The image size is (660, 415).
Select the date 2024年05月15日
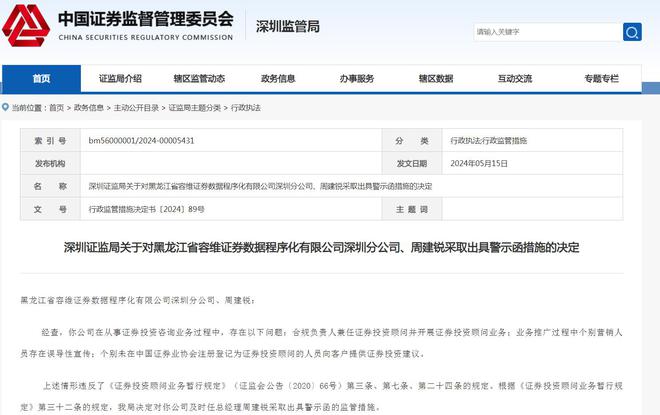tap(479, 163)
